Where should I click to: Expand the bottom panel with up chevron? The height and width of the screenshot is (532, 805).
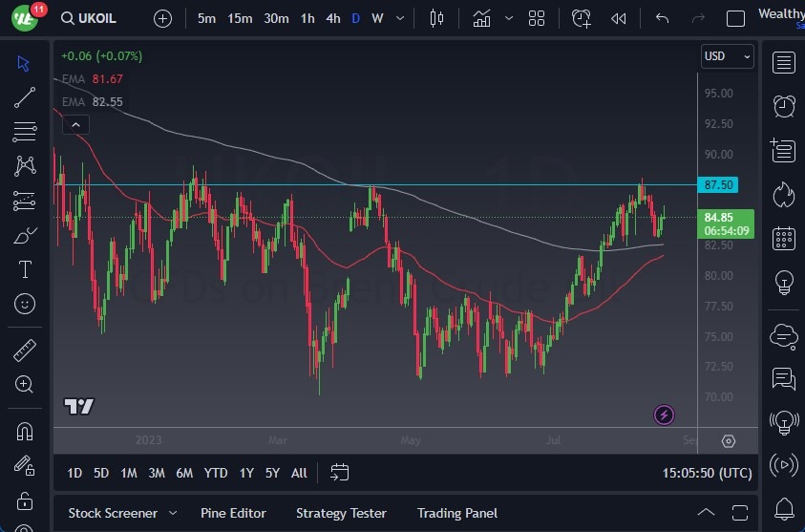pyautogui.click(x=706, y=512)
